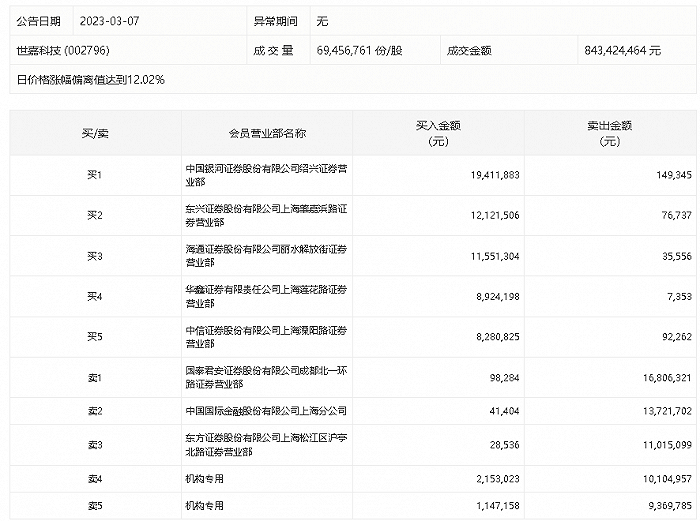Image resolution: width=700 pixels, height=521 pixels.
Task: Click trading volume 69,456,761 份/股
Action: [x=359, y=50]
